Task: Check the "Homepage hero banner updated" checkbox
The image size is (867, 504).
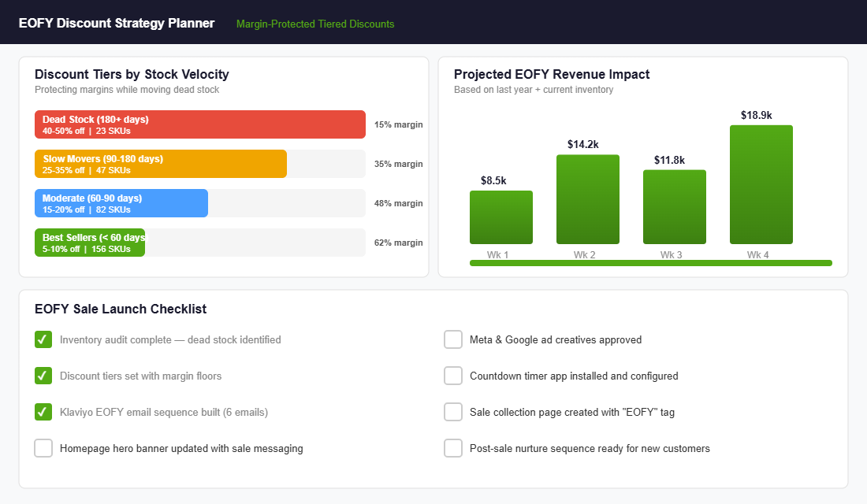Action: (x=43, y=448)
